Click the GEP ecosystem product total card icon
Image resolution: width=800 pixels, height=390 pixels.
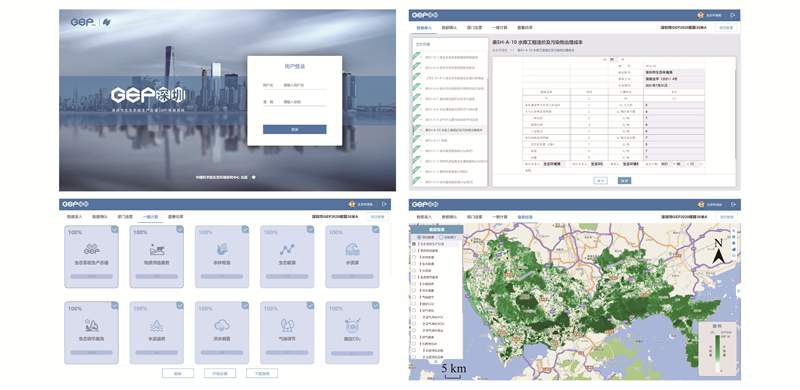point(91,249)
